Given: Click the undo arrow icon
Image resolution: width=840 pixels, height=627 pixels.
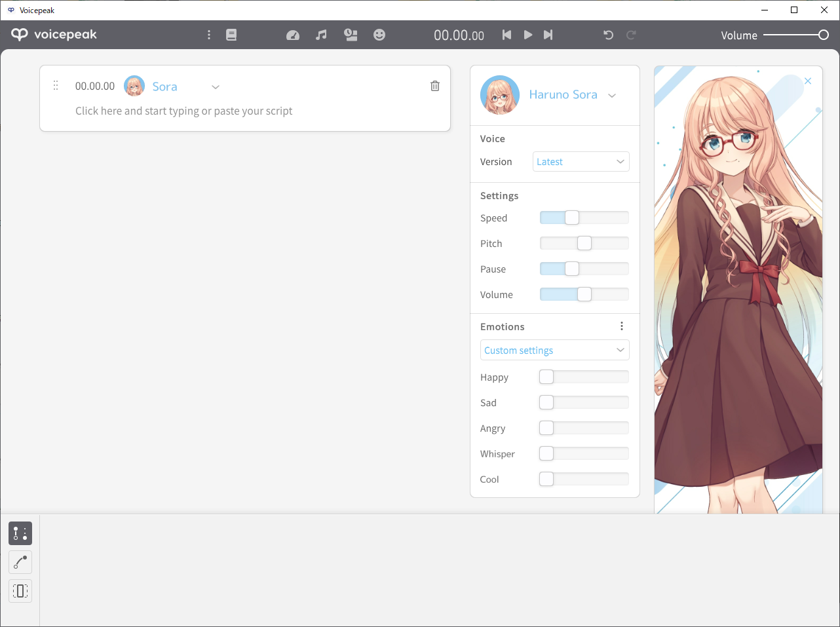Looking at the screenshot, I should pyautogui.click(x=608, y=35).
